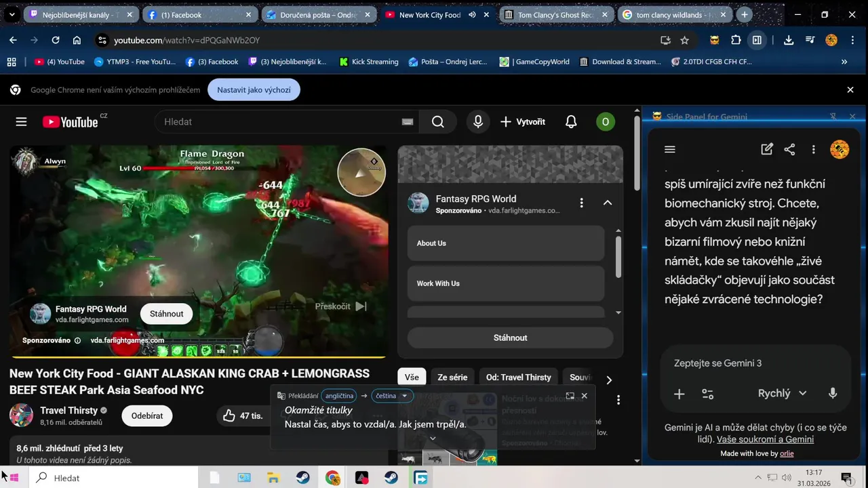Viewport: 868px width, 488px height.
Task: Switch to Tom Clancy's Ghost Recon tab
Action: tap(556, 14)
